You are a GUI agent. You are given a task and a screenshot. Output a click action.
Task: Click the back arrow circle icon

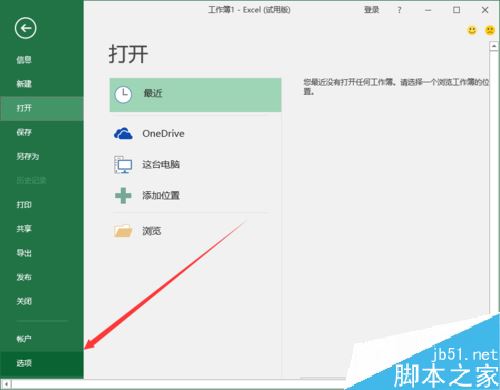click(25, 28)
